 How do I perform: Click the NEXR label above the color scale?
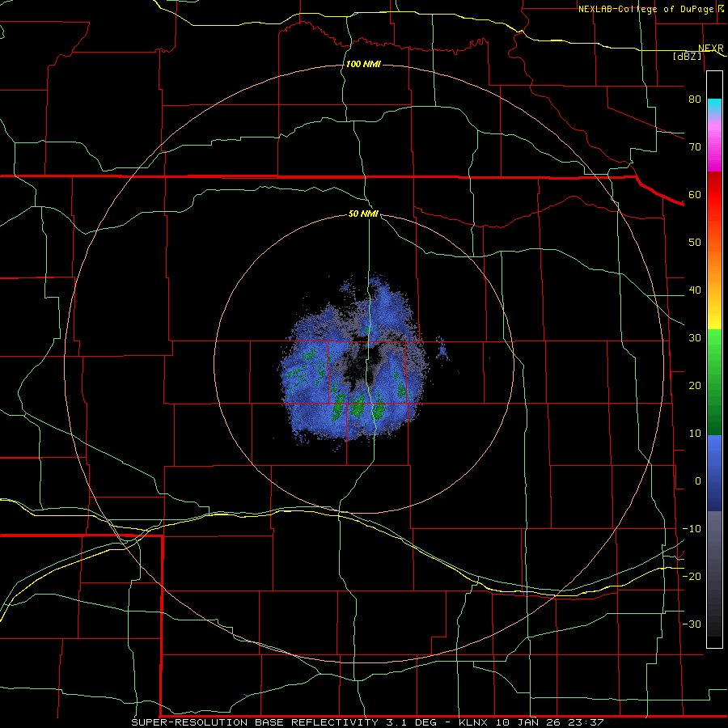coord(710,49)
